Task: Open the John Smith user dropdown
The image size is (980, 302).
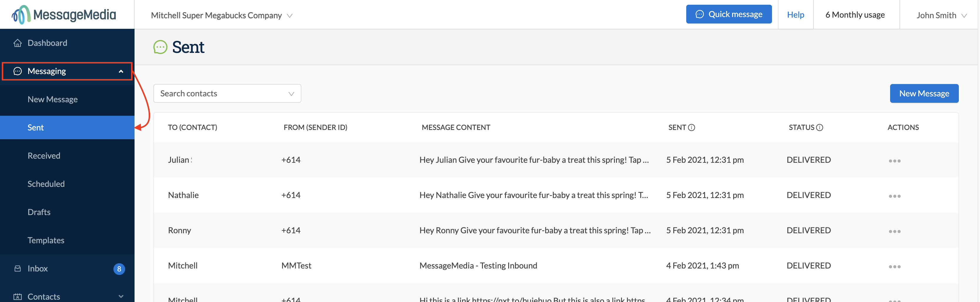Action: pos(941,15)
